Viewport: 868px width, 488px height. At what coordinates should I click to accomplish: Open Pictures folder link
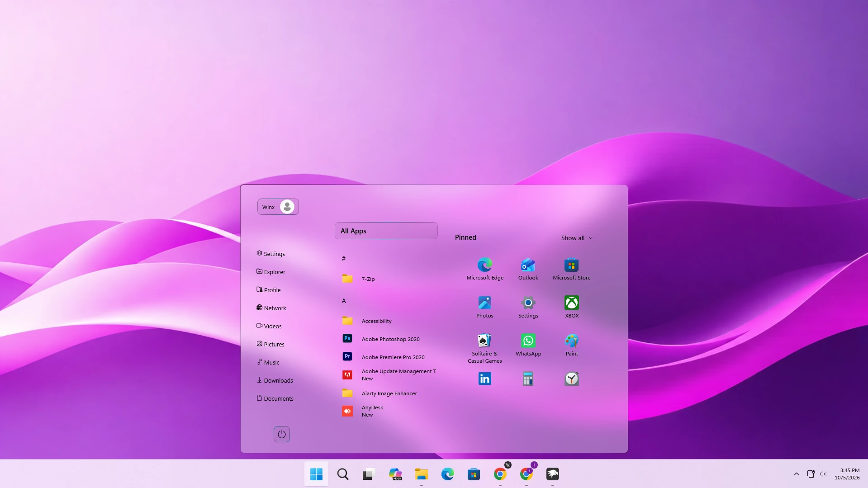tap(270, 344)
